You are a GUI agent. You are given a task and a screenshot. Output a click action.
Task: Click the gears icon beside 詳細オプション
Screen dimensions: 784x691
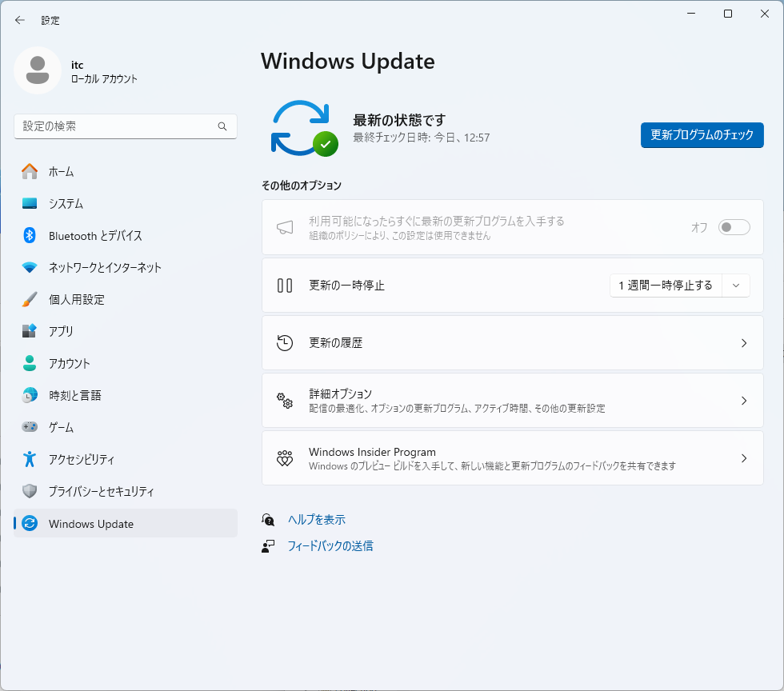[x=285, y=401]
